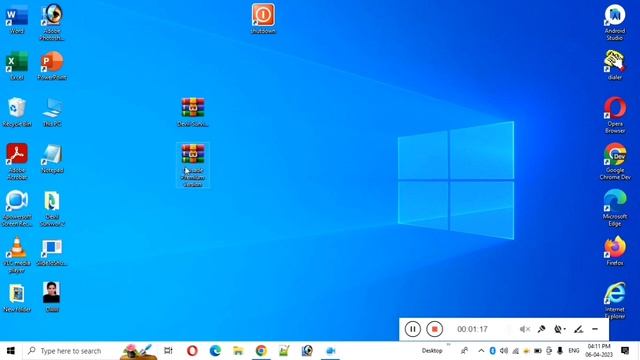Select the orange Shutdown shortcut
The image size is (640, 360).
(x=263, y=18)
